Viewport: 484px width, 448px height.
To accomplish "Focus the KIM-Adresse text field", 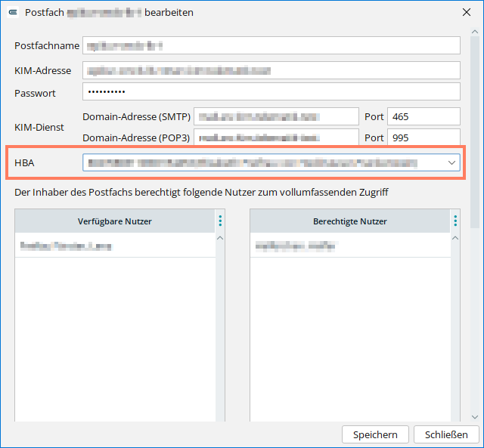I will coord(271,70).
